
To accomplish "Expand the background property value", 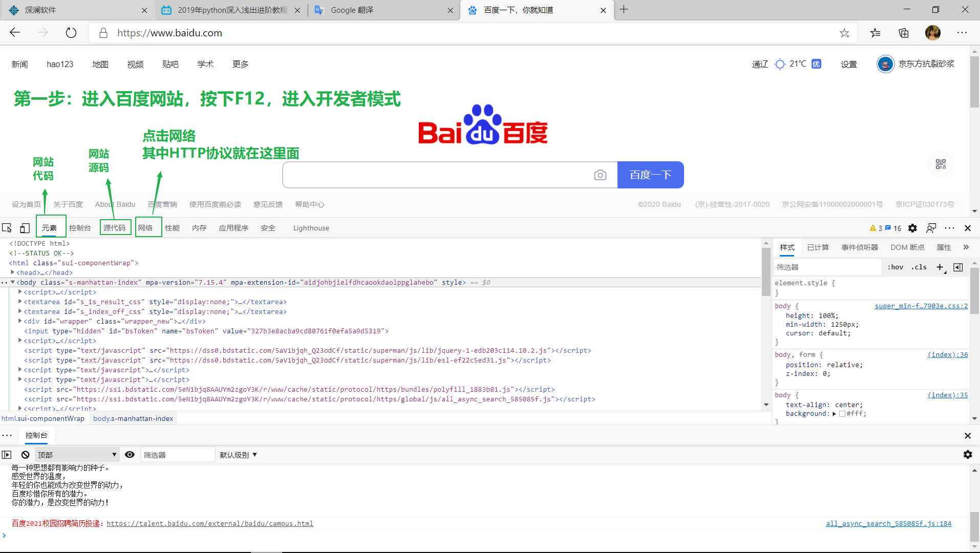I will point(834,414).
